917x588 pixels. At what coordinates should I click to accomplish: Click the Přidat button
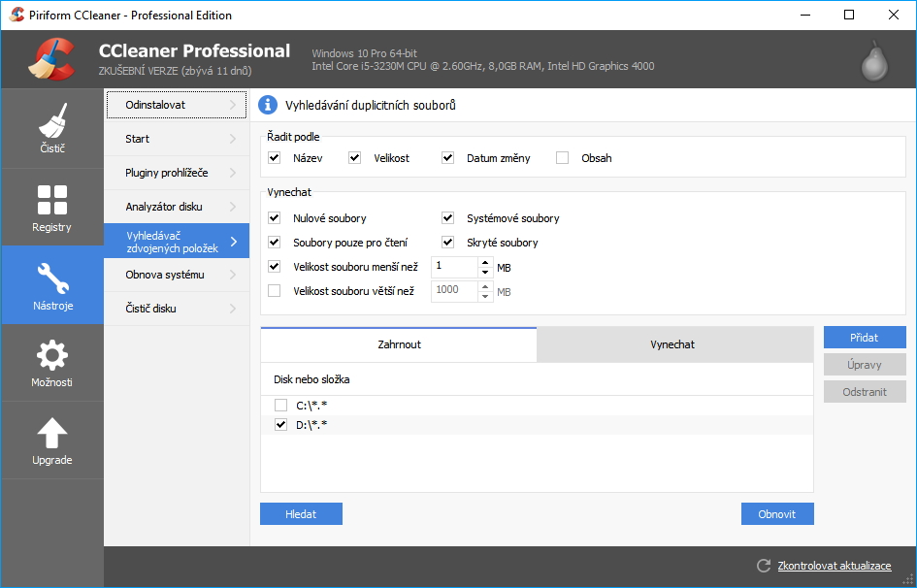[864, 338]
